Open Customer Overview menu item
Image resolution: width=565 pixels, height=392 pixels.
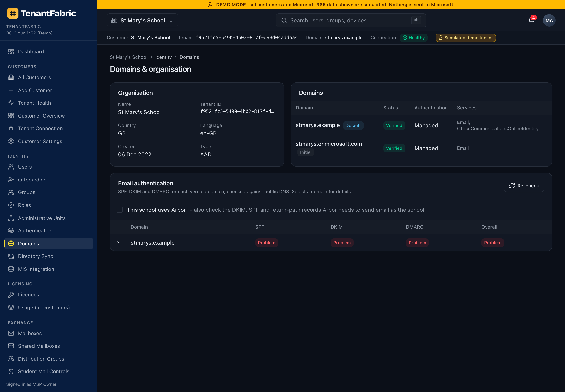coord(49,116)
